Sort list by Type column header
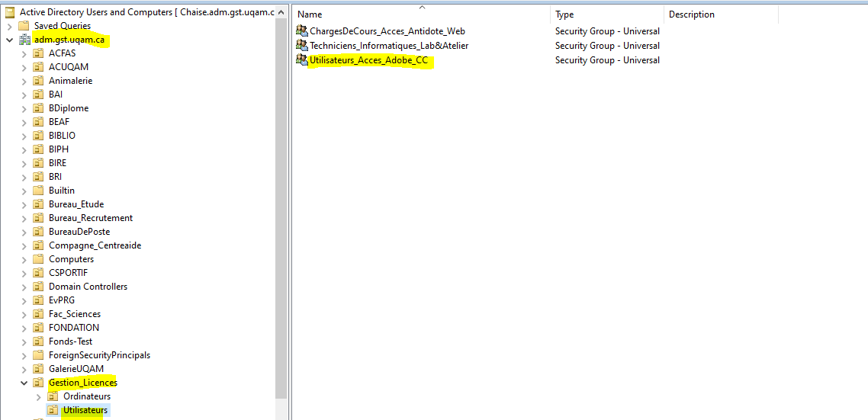This screenshot has width=868, height=420. tap(607, 14)
